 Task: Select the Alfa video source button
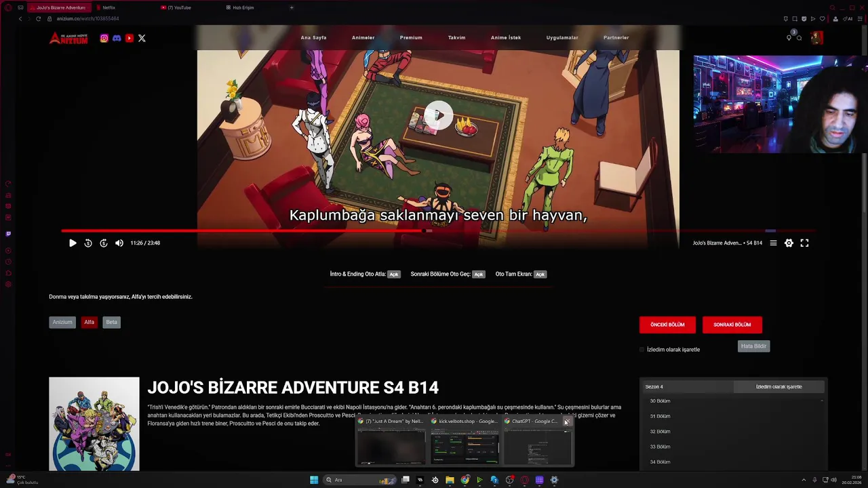[89, 322]
